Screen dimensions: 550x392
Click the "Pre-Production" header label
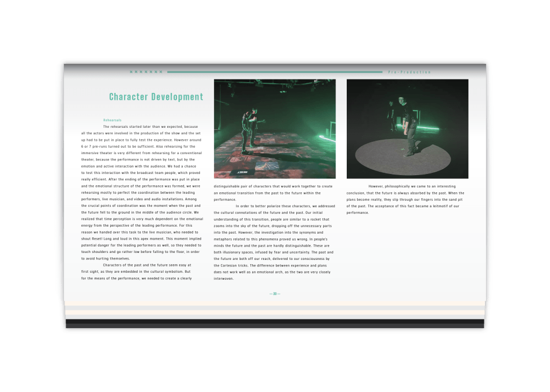(409, 72)
